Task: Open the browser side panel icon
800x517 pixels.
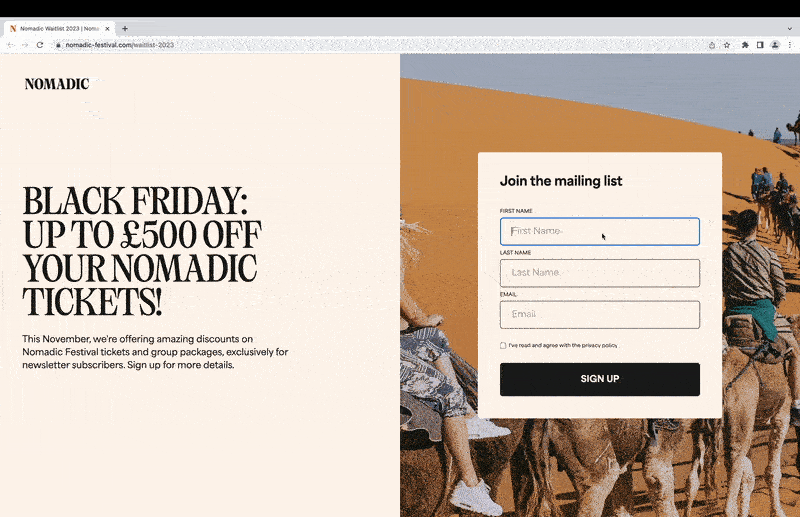Action: click(x=760, y=45)
